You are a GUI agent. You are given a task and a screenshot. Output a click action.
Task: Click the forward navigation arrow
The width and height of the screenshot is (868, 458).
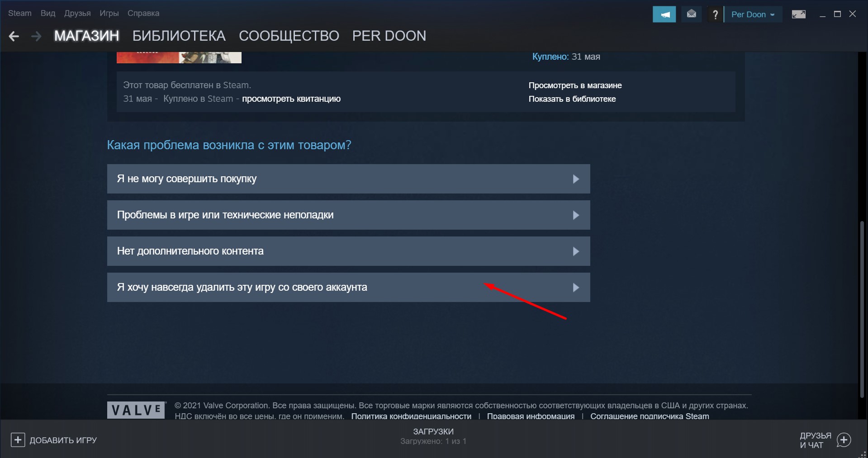(x=36, y=36)
